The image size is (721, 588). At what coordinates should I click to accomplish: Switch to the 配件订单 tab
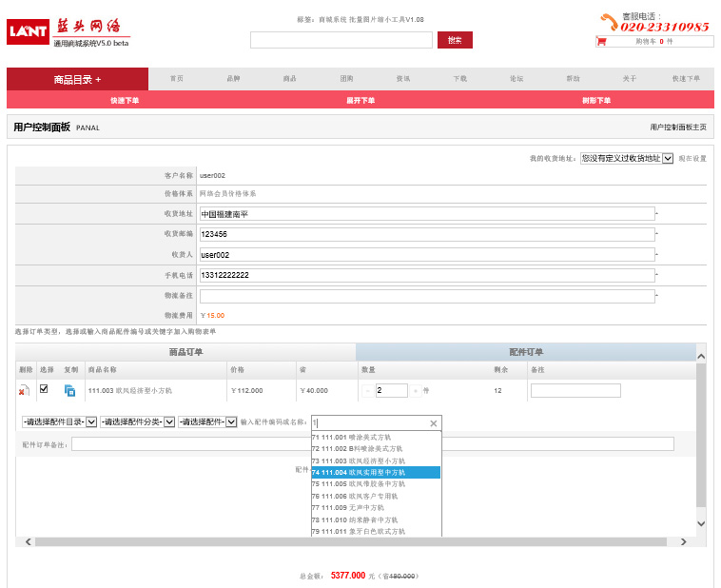point(526,352)
